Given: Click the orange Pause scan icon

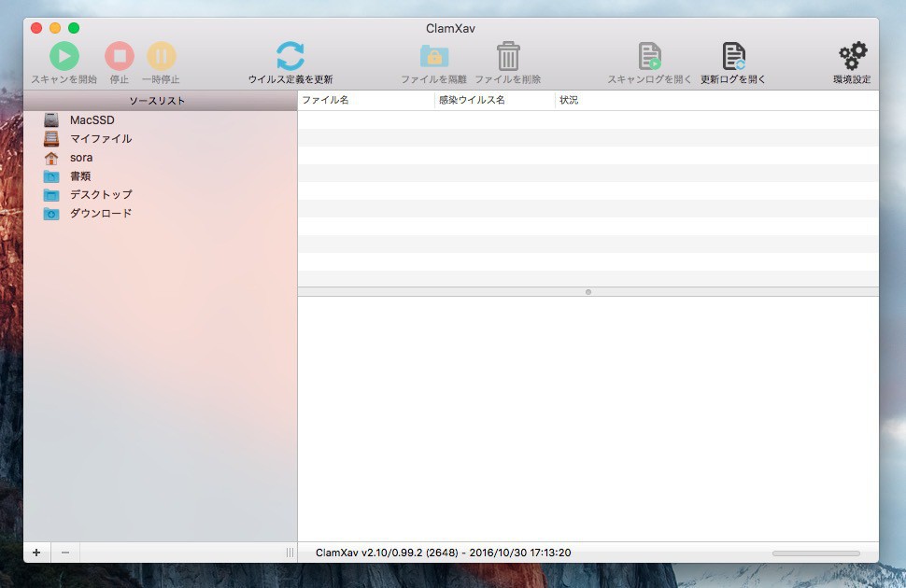Looking at the screenshot, I should tap(161, 57).
